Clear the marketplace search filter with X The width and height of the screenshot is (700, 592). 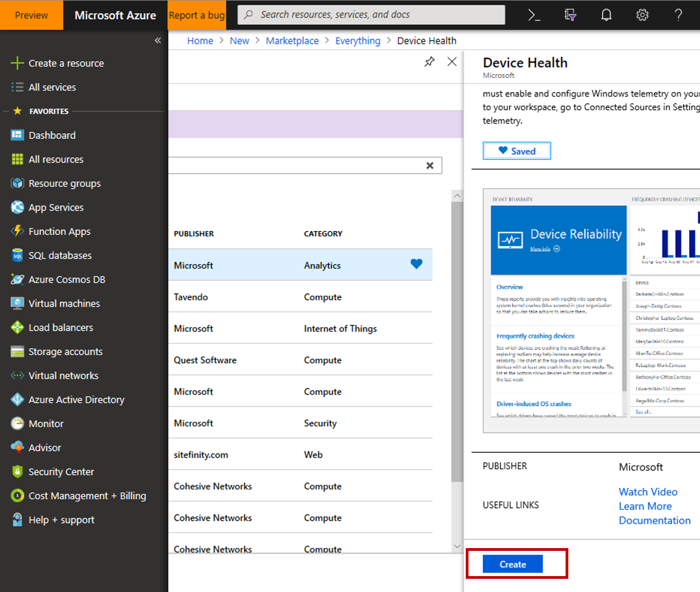tap(430, 166)
